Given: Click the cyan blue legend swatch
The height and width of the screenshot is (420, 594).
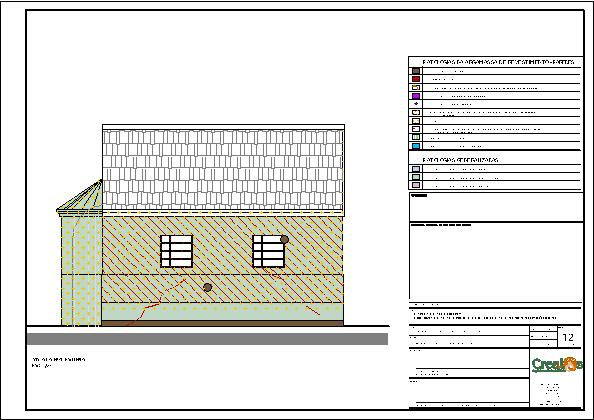Looking at the screenshot, I should tap(416, 146).
